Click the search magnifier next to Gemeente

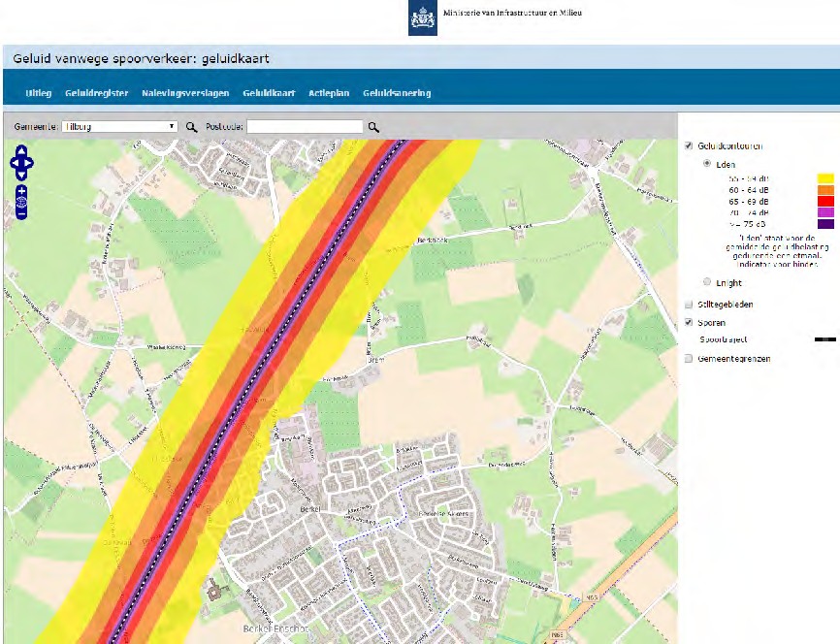tap(191, 127)
